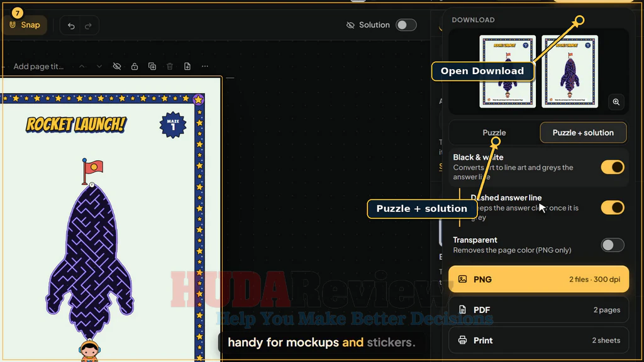
Task: Delete the page with the trash icon
Action: (170, 67)
